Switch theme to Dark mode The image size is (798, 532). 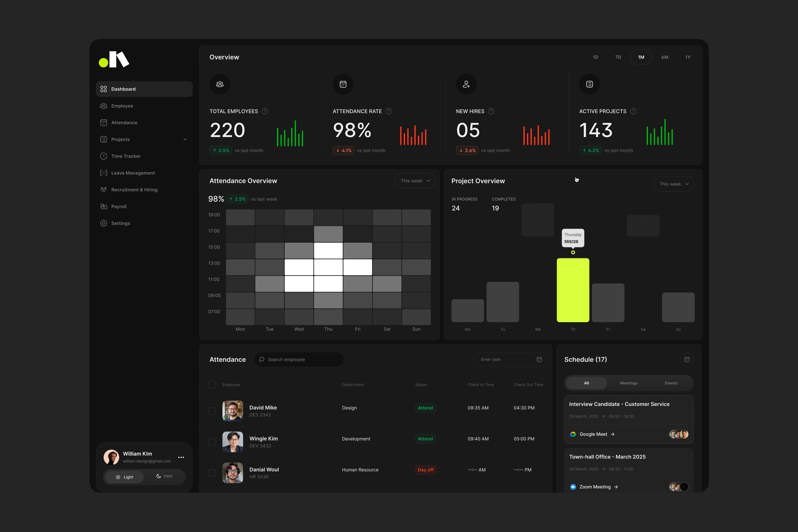pyautogui.click(x=165, y=476)
